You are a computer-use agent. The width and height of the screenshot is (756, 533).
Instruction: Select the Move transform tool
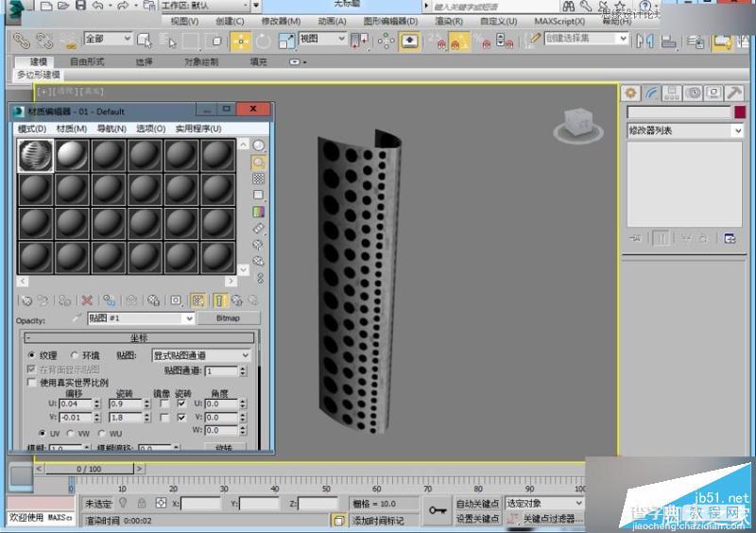pos(241,41)
